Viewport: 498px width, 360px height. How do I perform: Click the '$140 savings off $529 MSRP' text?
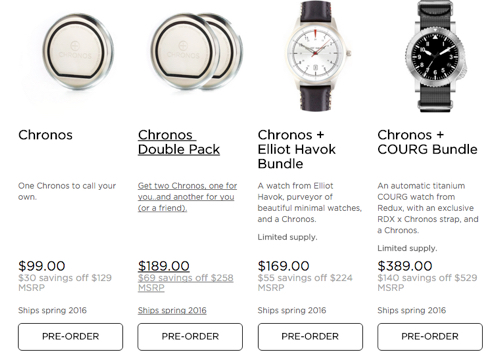coord(427,283)
